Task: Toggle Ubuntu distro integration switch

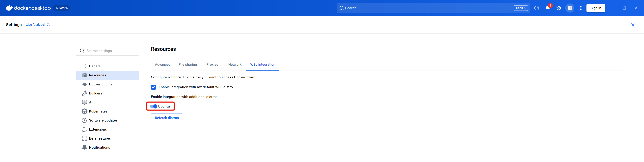Action: click(x=153, y=106)
